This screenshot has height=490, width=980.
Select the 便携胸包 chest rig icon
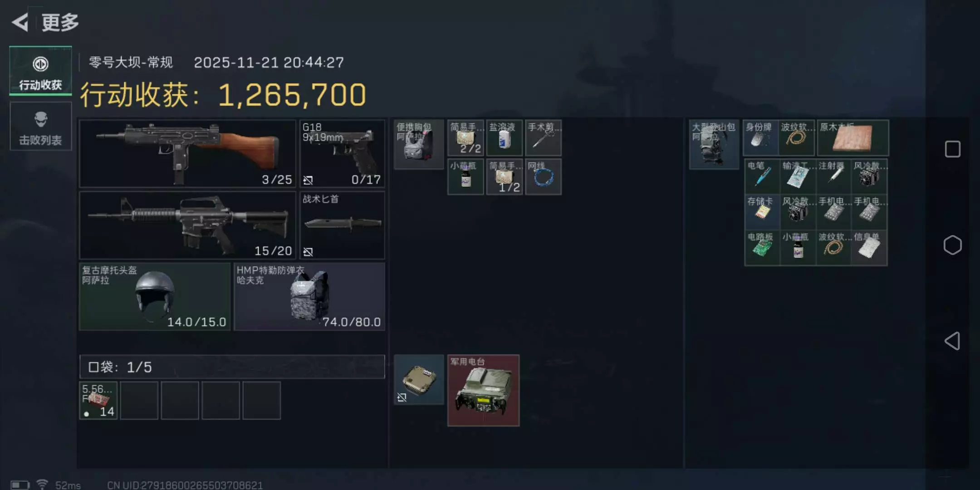(419, 144)
